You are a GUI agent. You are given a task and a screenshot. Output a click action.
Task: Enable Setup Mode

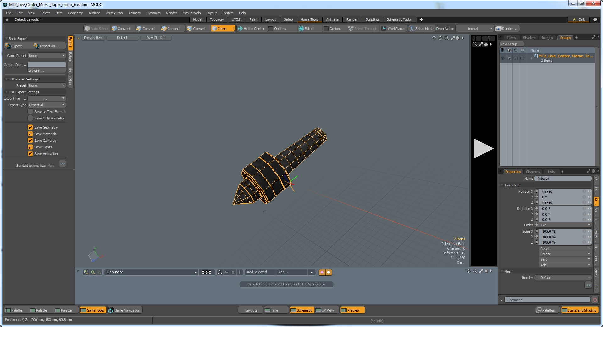421,29
